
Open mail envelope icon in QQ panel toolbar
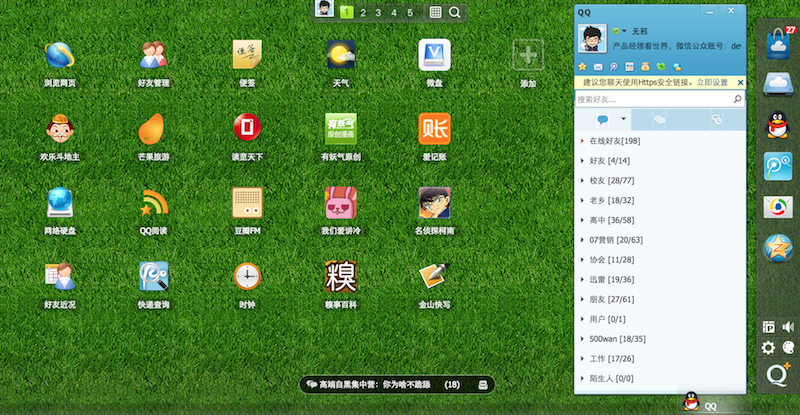pos(598,67)
